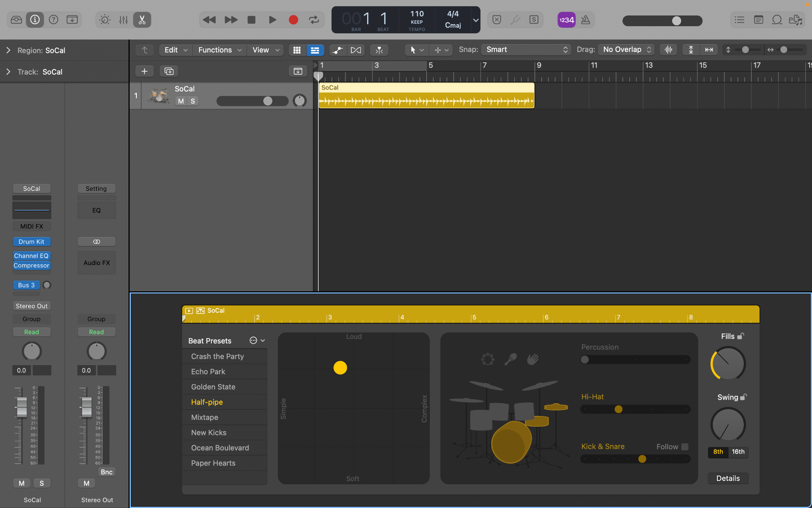Click the yellow puck on the Drummer XY pad
812x508 pixels.
point(340,368)
